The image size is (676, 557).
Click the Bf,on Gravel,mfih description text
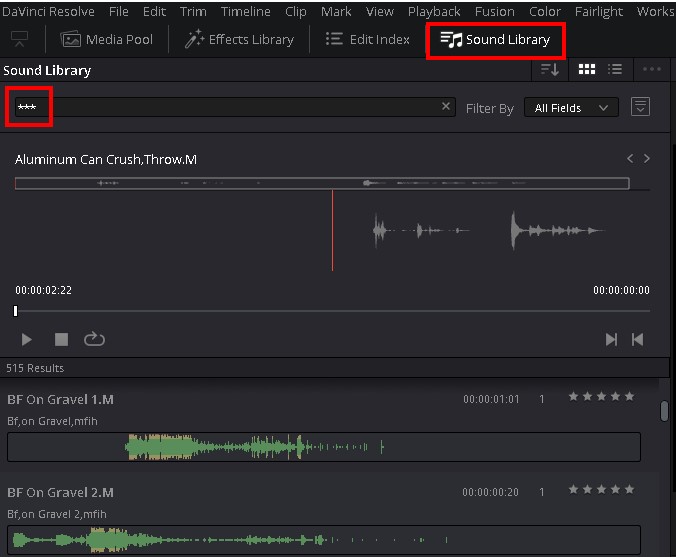click(x=52, y=421)
